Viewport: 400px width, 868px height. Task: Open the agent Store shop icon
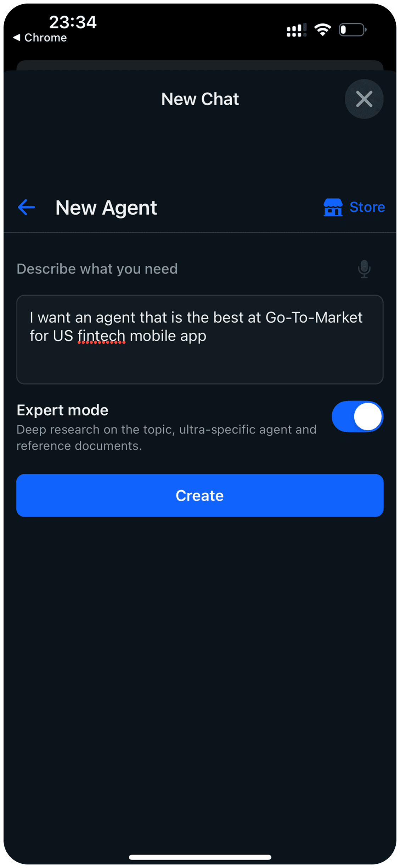click(333, 207)
